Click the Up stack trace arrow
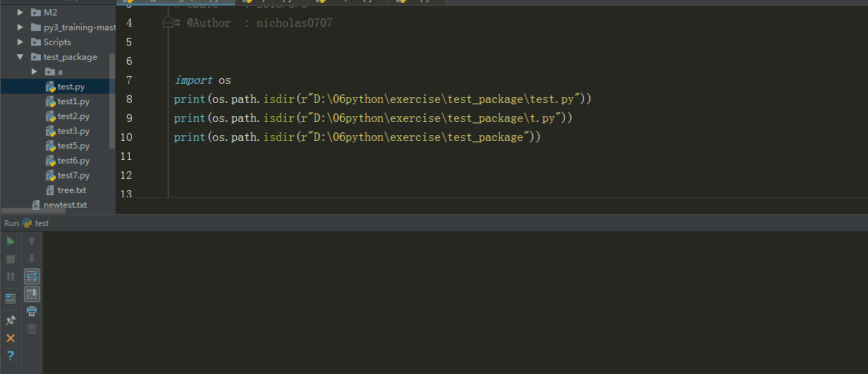 point(32,241)
